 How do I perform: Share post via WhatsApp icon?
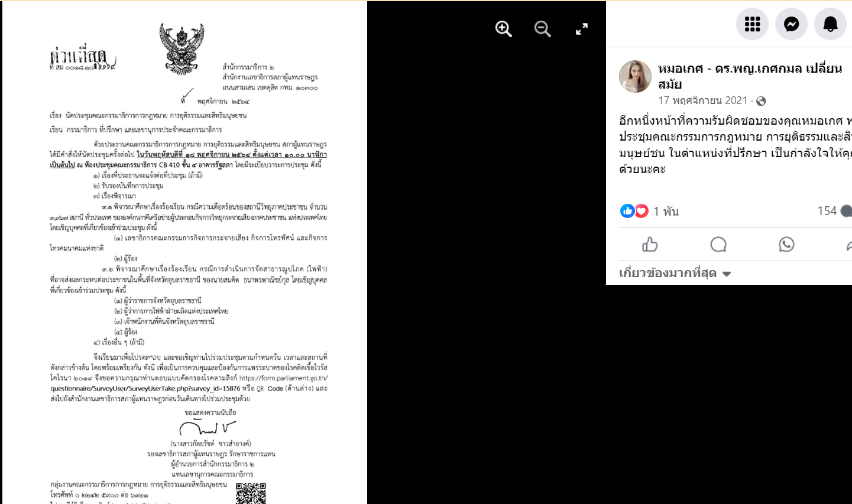[x=786, y=244]
